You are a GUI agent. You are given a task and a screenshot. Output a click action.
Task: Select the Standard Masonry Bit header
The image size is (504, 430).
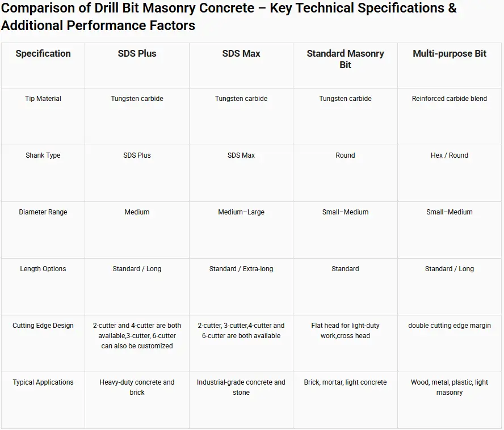[345, 59]
